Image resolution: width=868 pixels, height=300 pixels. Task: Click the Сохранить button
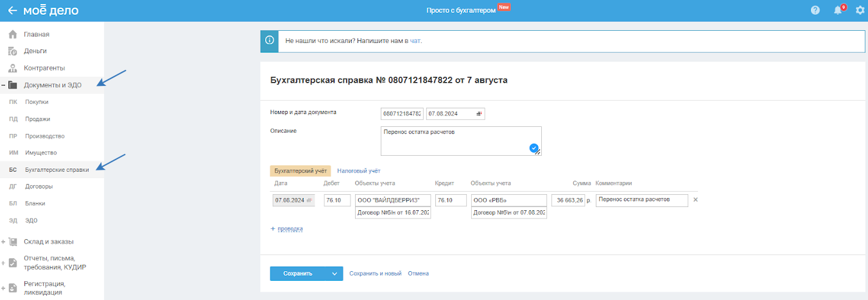tap(299, 274)
